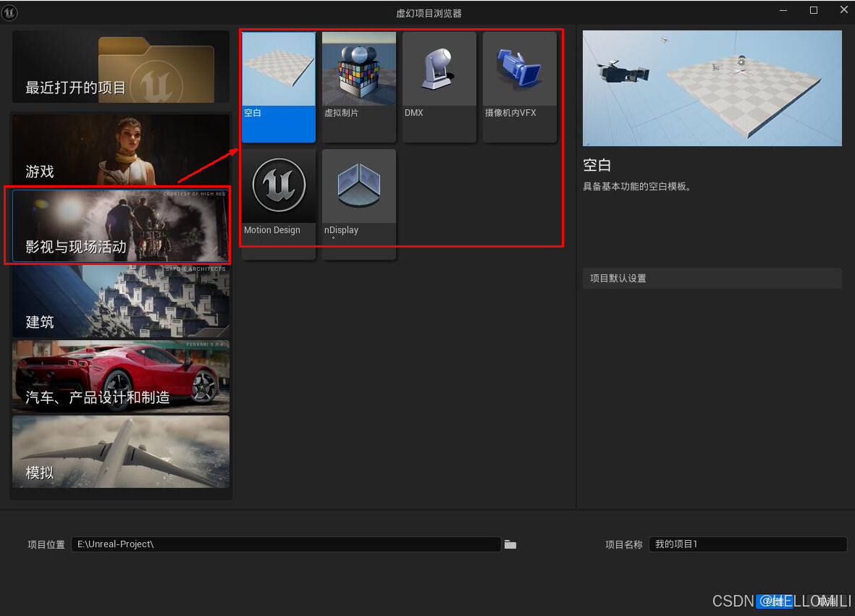
Task: Select the 虚拟制片 template
Action: point(359,87)
